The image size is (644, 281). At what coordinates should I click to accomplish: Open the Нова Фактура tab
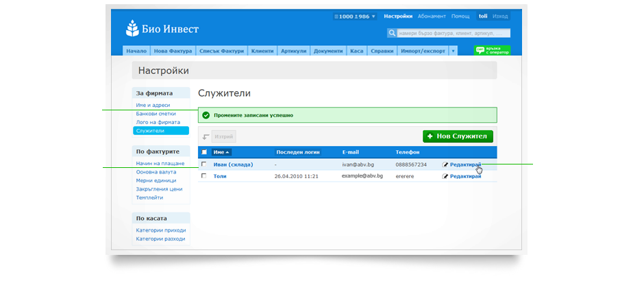tap(173, 51)
